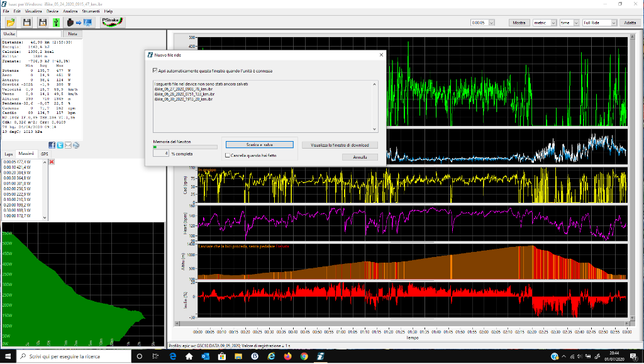The width and height of the screenshot is (644, 364).
Task: Share the ride via the Facebook icon
Action: 52,145
